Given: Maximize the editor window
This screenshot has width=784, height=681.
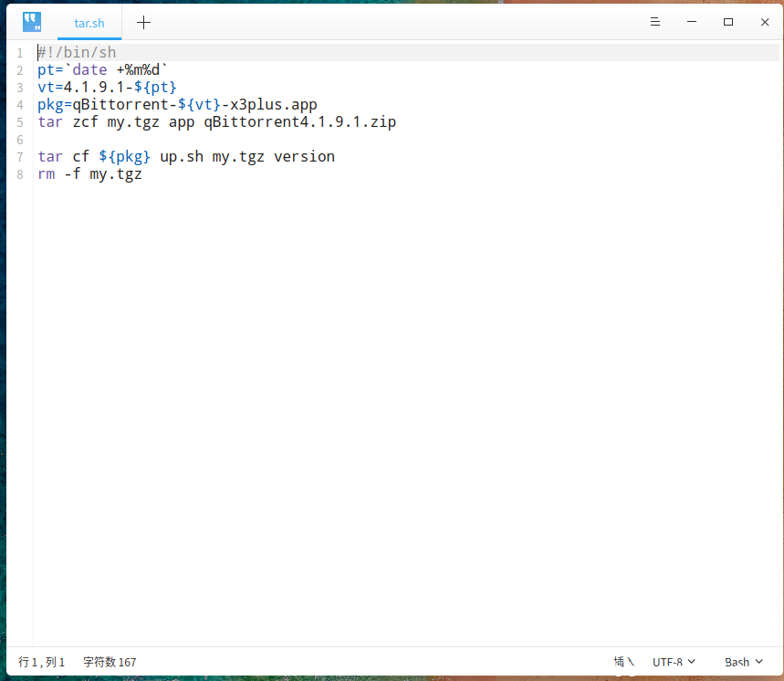Looking at the screenshot, I should point(728,22).
